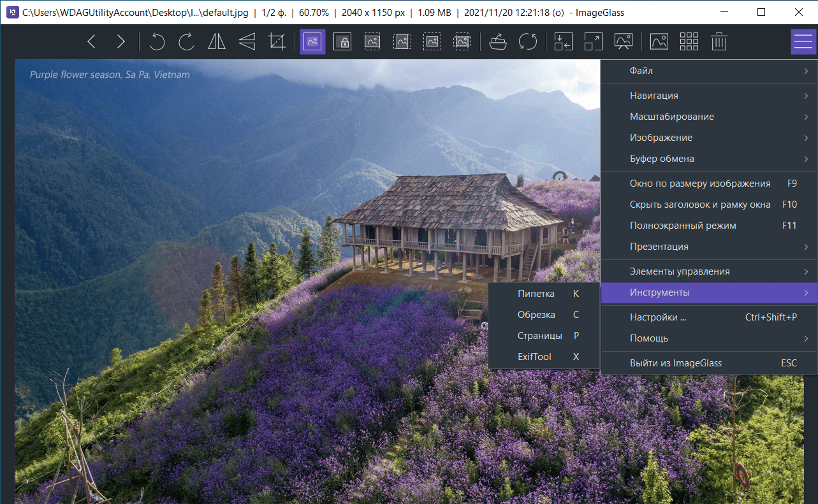Go to the previous image
Screen dimensions: 818x504
[x=92, y=42]
